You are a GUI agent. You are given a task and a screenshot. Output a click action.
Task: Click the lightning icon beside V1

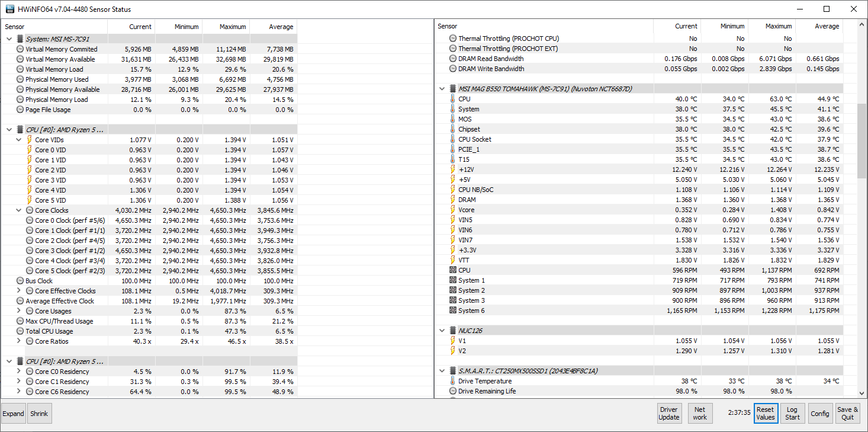tap(453, 341)
